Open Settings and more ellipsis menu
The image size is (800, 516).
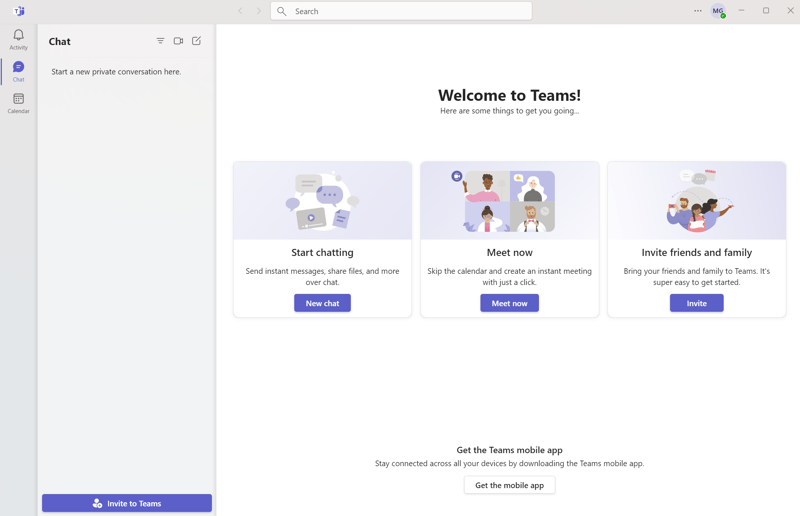697,11
